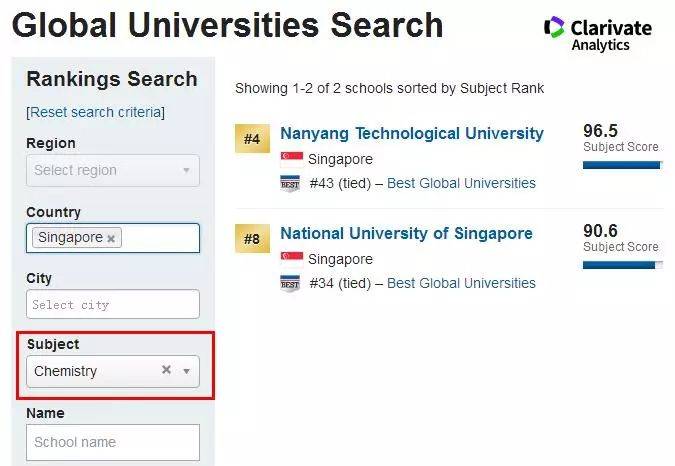The height and width of the screenshot is (466, 675).
Task: Clear the Chemistry subject selection
Action: click(166, 370)
